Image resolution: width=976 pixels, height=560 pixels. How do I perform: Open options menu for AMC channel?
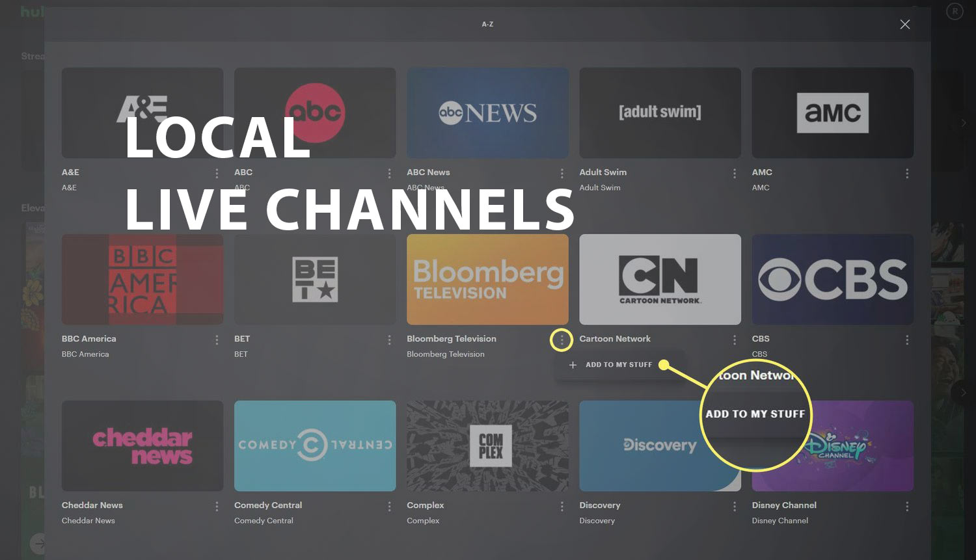click(907, 174)
